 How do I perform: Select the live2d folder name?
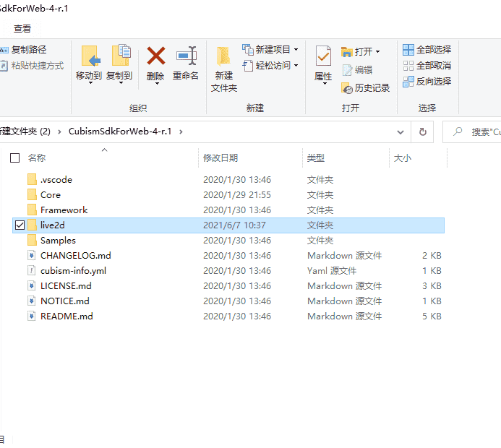tap(52, 225)
